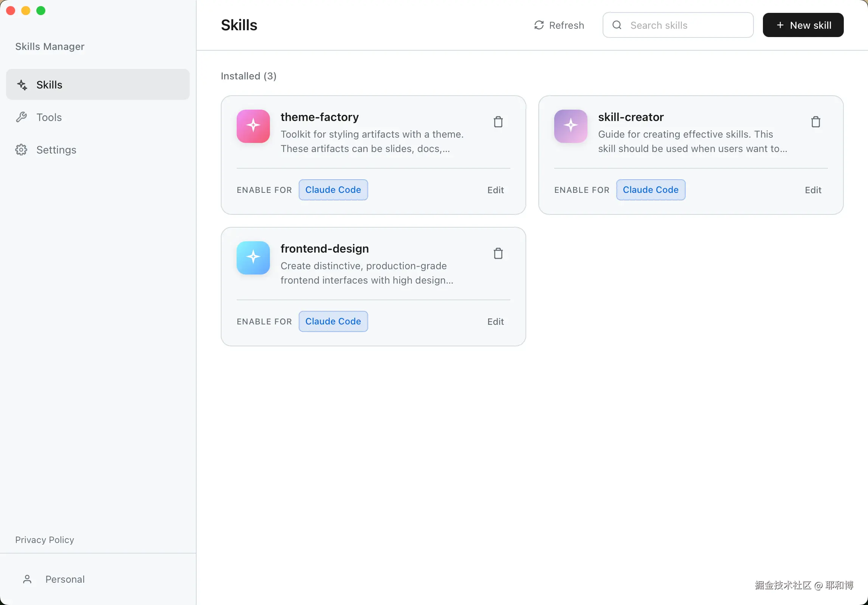
Task: Click the pink theme-factory skill icon
Action: pyautogui.click(x=253, y=126)
